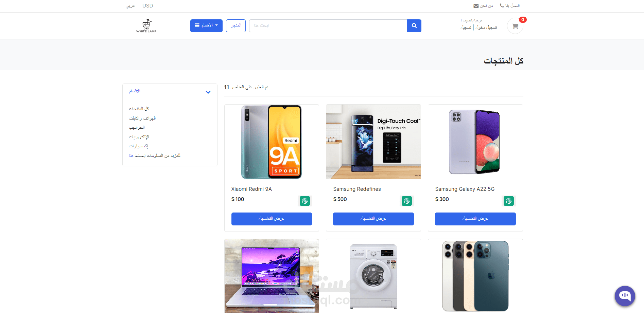Click ChatGPT icon on Galaxy A22 5G
644x313 pixels.
coord(509,201)
